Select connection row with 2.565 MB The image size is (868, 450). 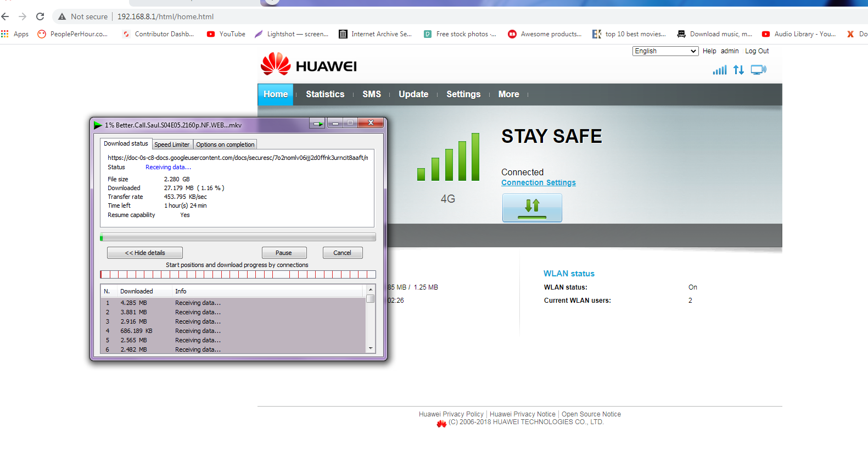tap(233, 340)
